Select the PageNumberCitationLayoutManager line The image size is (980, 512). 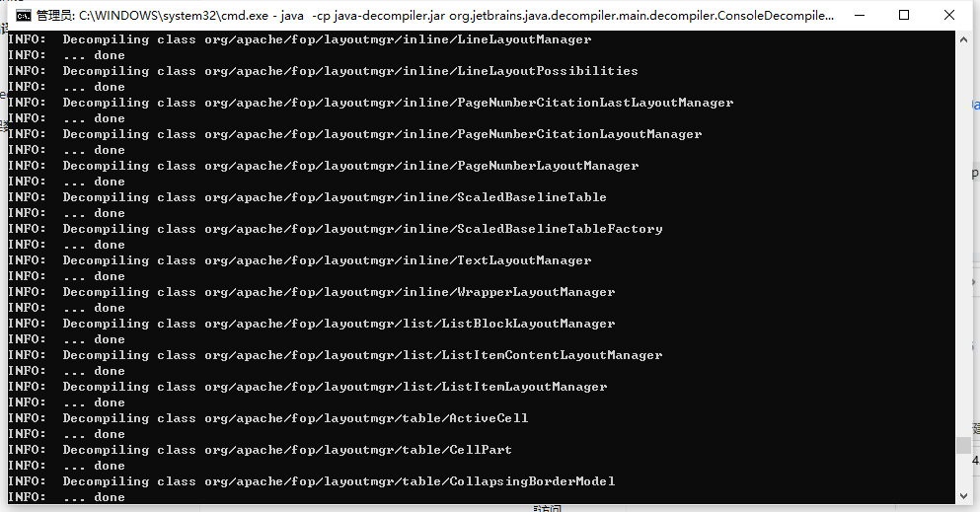point(355,134)
